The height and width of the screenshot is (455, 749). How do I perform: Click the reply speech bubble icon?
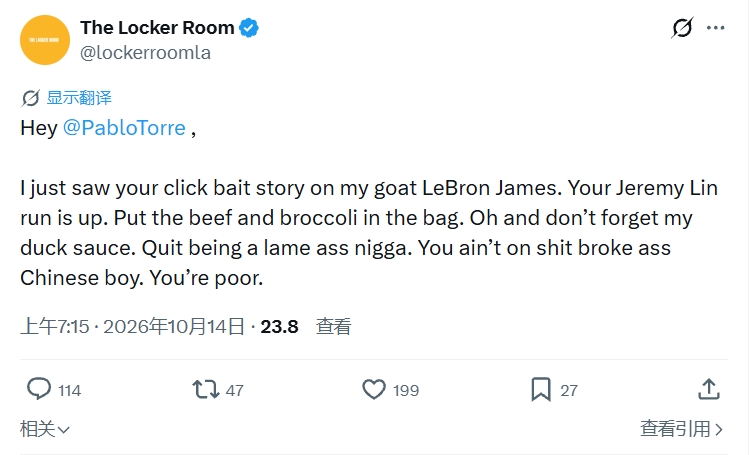tap(39, 389)
